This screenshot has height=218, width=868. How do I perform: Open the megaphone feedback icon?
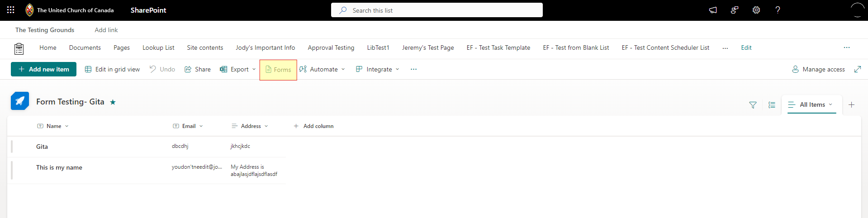[x=713, y=10]
